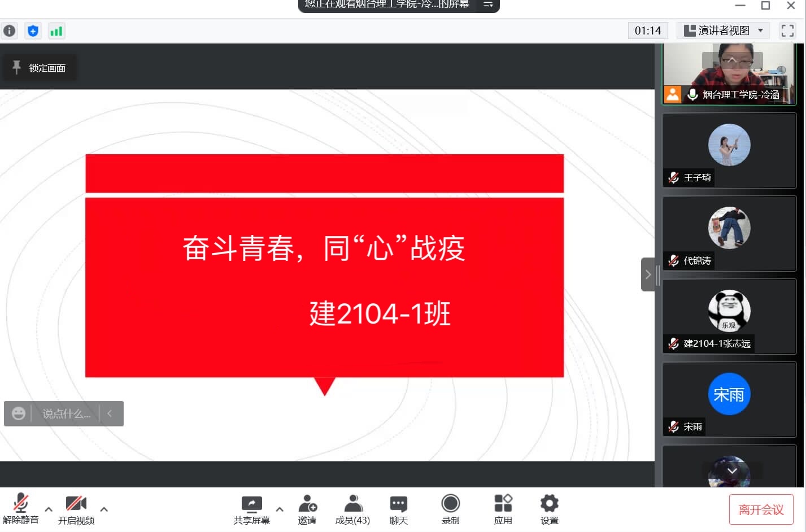Open meeting info icon

[x=10, y=30]
